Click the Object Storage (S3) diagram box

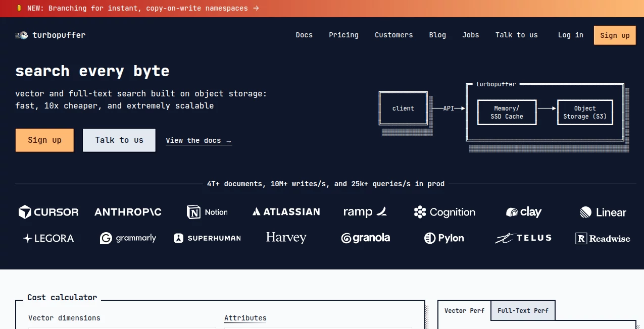(585, 113)
